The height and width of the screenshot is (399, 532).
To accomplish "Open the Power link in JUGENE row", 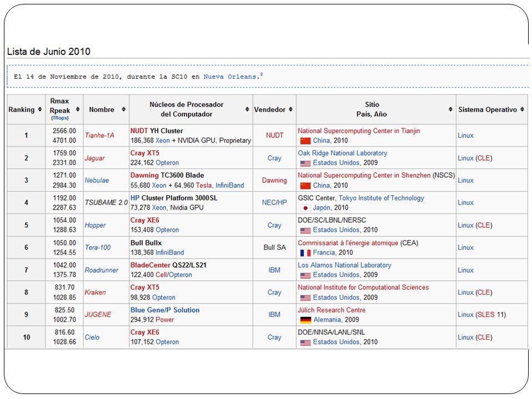I will pos(165,320).
